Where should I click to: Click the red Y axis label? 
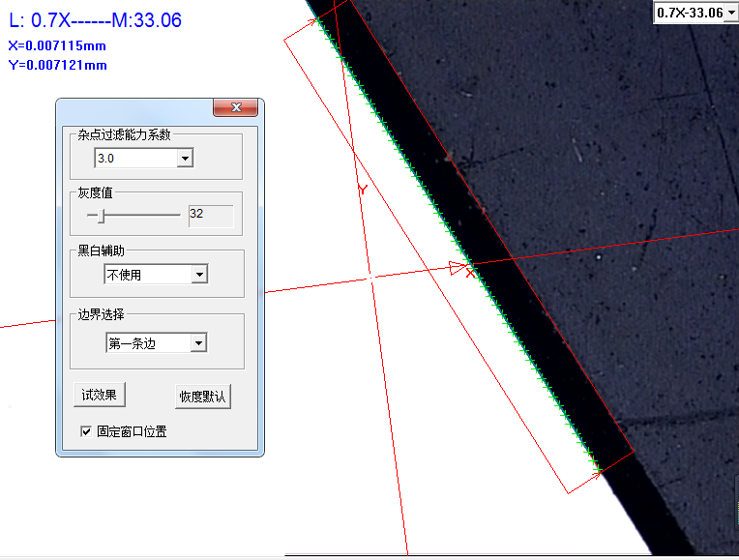tap(362, 190)
